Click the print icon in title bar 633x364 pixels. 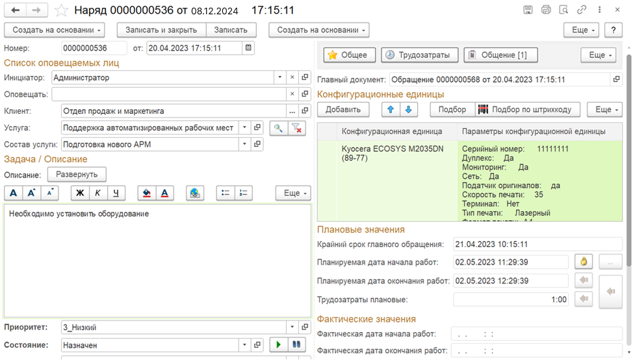click(x=546, y=10)
